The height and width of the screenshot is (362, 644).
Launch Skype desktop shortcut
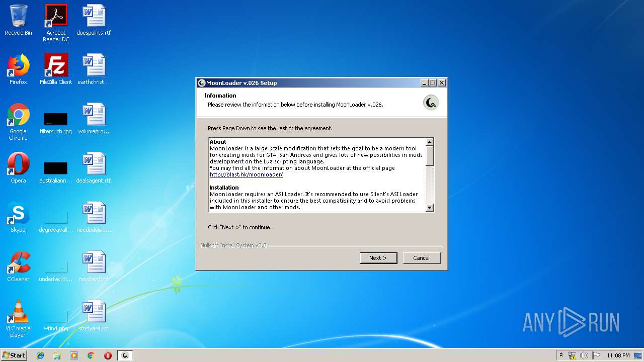pos(18,217)
